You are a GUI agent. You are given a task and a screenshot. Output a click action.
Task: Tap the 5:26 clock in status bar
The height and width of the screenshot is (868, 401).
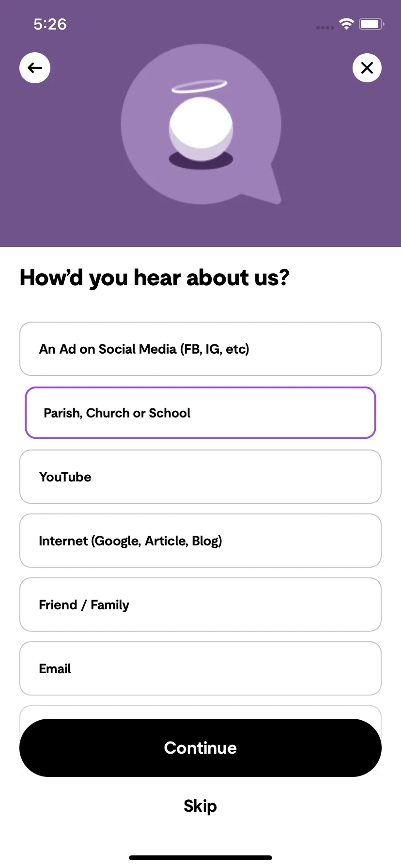pos(50,24)
